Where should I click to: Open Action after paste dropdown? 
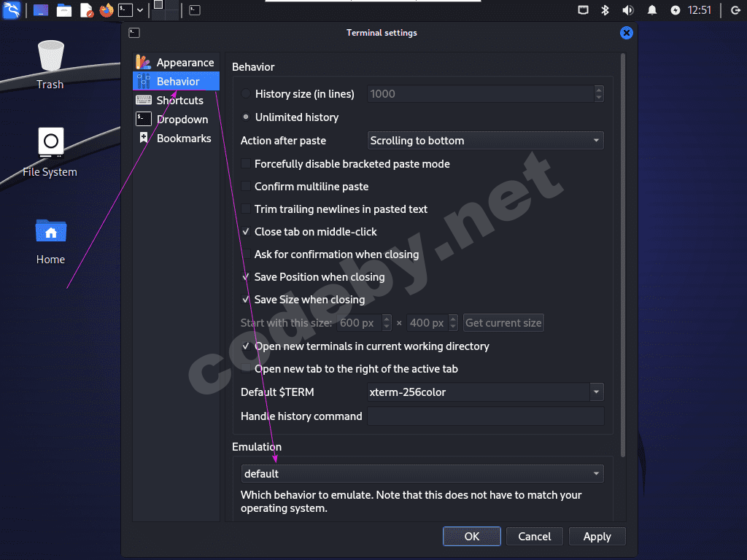pos(485,141)
